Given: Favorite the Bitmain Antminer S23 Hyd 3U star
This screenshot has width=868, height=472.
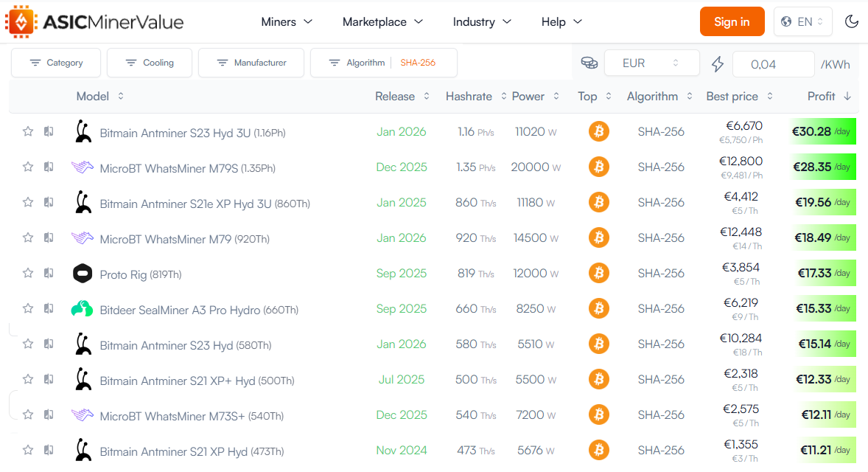Looking at the screenshot, I should [x=28, y=131].
